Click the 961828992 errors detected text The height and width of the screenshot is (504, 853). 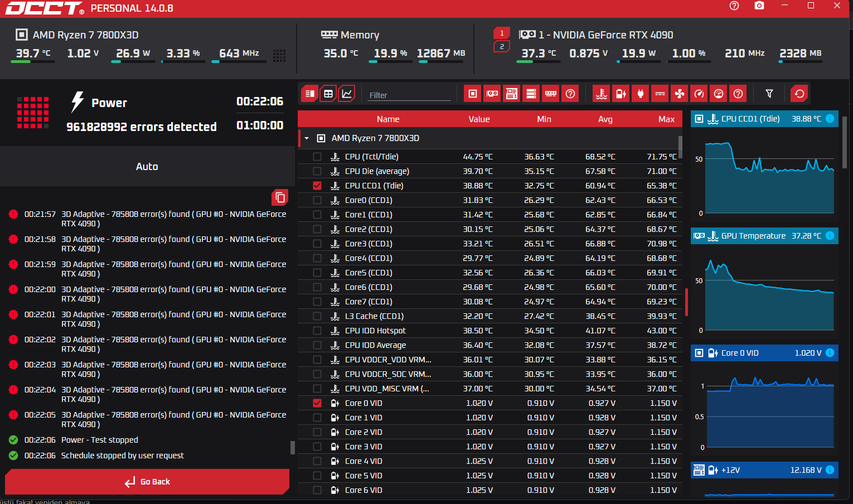tap(142, 127)
